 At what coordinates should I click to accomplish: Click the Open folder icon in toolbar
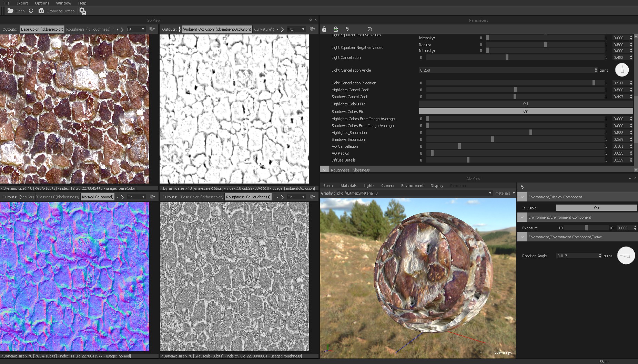(x=10, y=11)
